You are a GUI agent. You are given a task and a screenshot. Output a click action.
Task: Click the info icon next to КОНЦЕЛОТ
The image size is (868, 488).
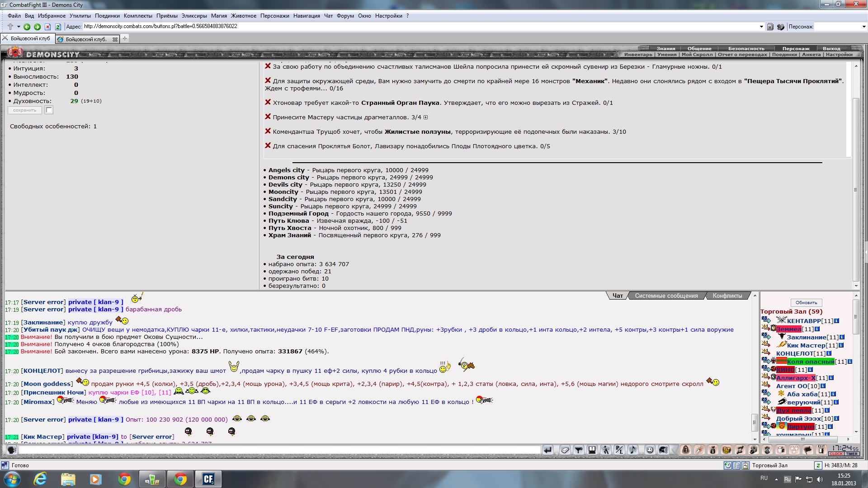829,353
